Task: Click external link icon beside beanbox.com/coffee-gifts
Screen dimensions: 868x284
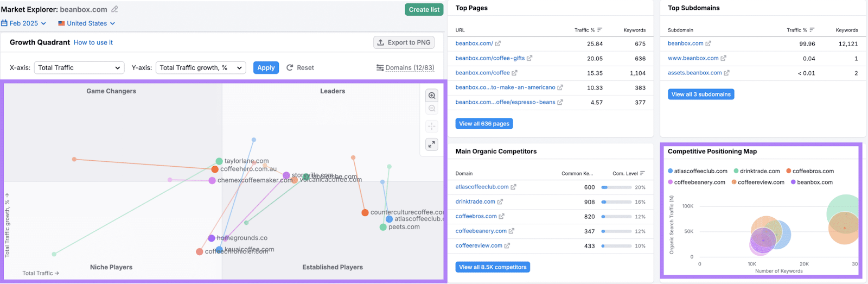Action: tap(529, 58)
